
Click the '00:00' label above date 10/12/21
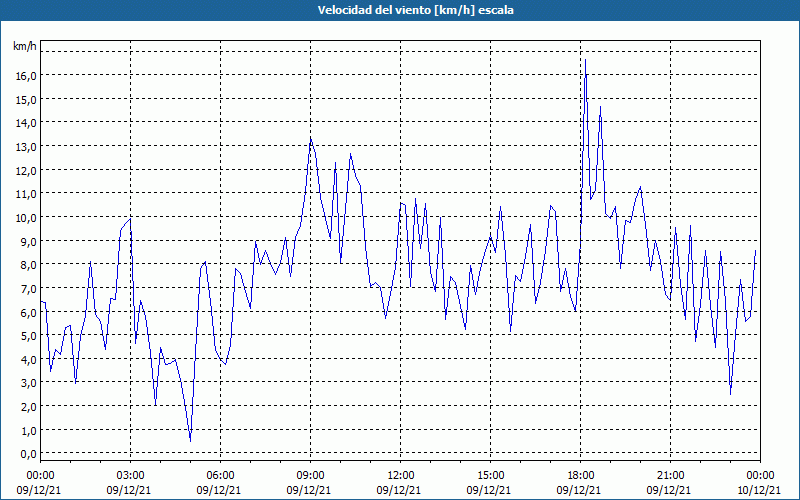click(761, 476)
